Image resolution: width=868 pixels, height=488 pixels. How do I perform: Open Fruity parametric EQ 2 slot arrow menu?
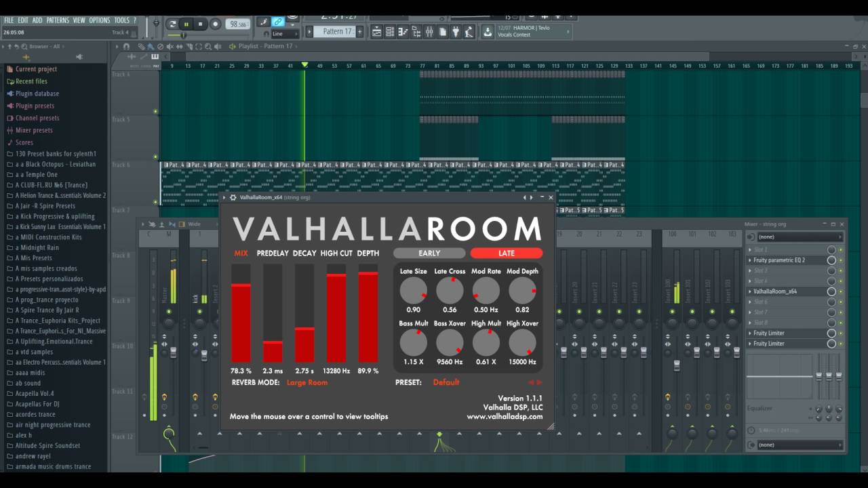(750, 260)
